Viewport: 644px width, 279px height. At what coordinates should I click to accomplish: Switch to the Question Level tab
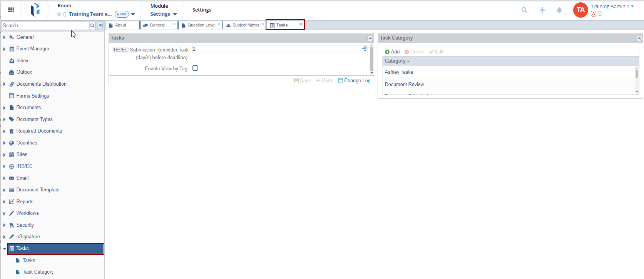pyautogui.click(x=201, y=25)
